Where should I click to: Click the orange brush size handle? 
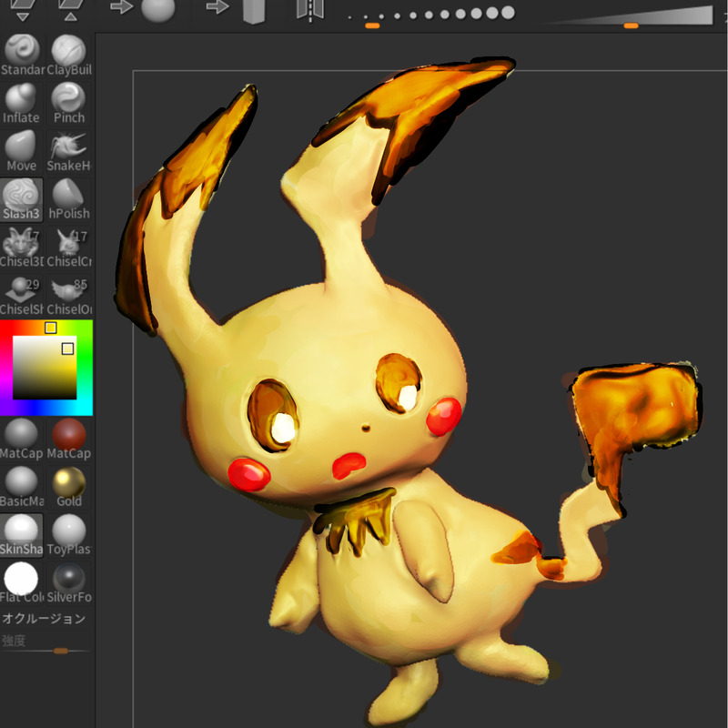pyautogui.click(x=372, y=26)
